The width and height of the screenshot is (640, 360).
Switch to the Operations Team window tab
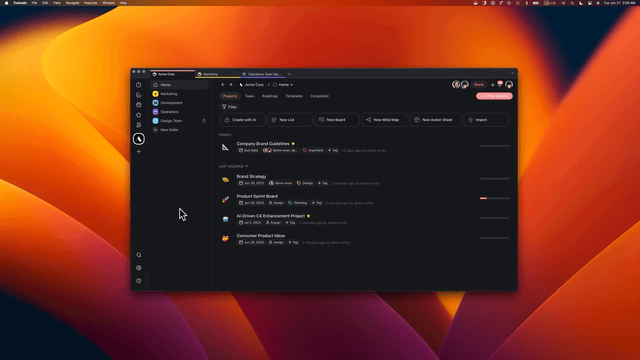[262, 74]
